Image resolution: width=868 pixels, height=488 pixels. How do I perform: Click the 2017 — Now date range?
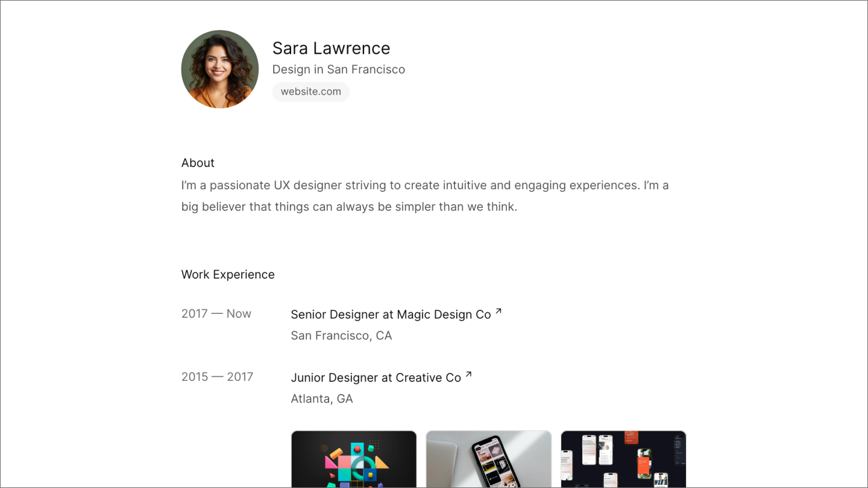coord(216,313)
